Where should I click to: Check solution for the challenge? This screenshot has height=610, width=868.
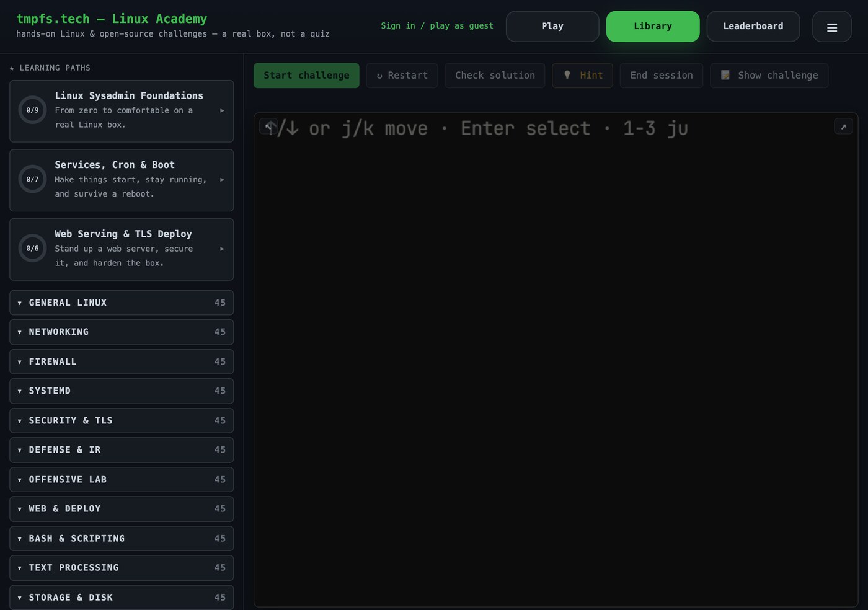[495, 76]
